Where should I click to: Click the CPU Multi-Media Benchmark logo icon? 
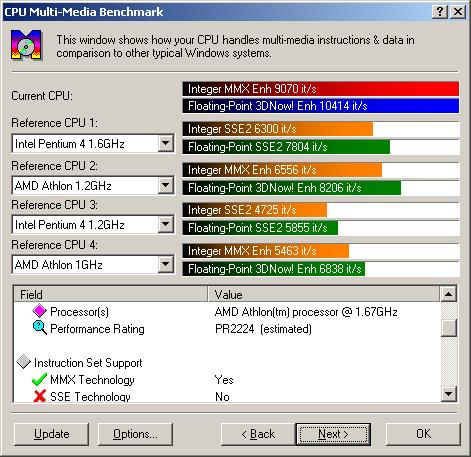26,45
